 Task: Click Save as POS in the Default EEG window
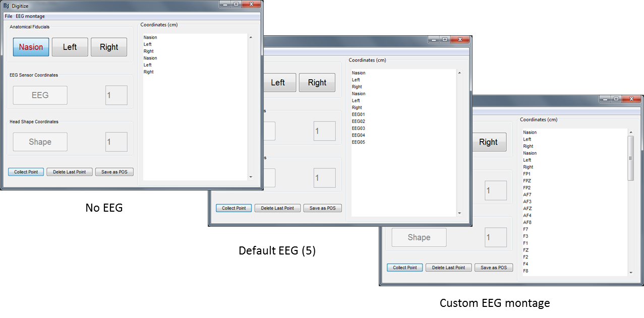[x=322, y=208]
